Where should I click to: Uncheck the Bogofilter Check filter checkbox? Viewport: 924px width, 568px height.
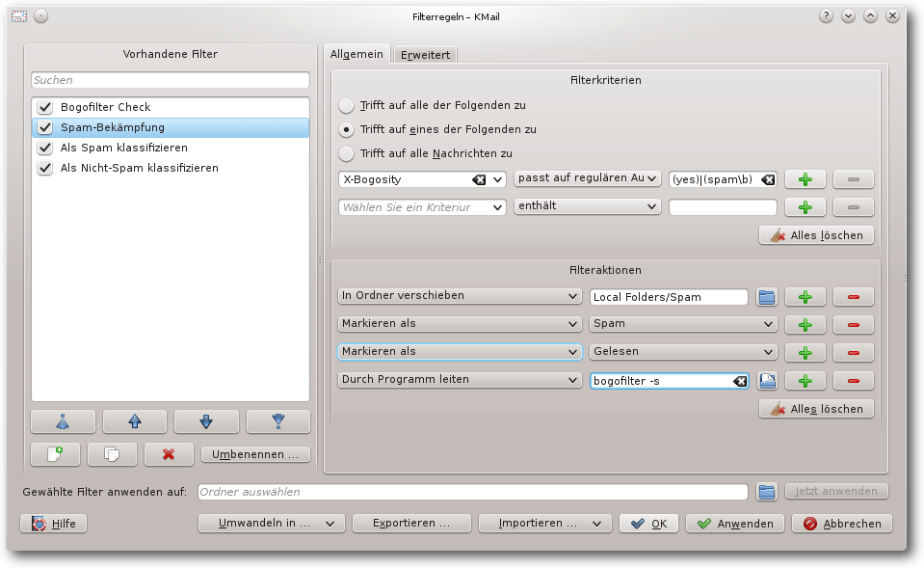[x=44, y=107]
